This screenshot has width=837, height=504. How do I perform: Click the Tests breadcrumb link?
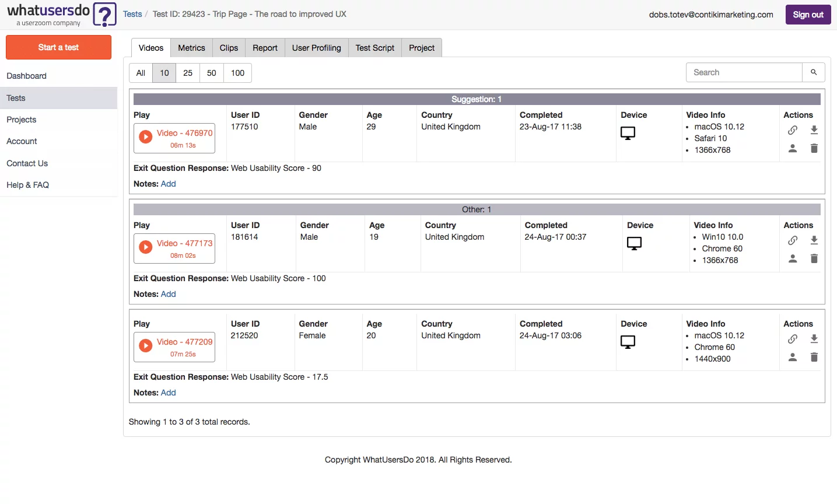[x=132, y=14]
